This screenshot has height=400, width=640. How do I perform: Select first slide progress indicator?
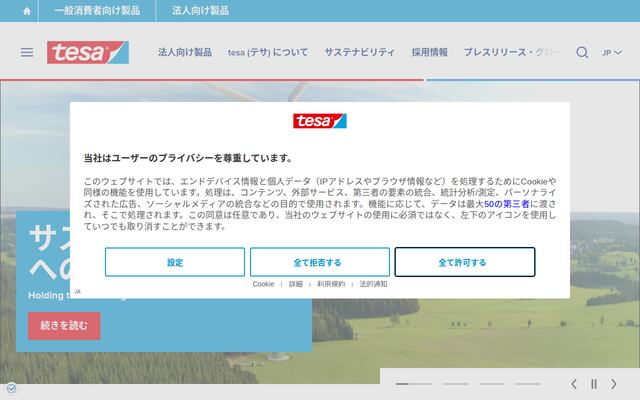pyautogui.click(x=413, y=384)
